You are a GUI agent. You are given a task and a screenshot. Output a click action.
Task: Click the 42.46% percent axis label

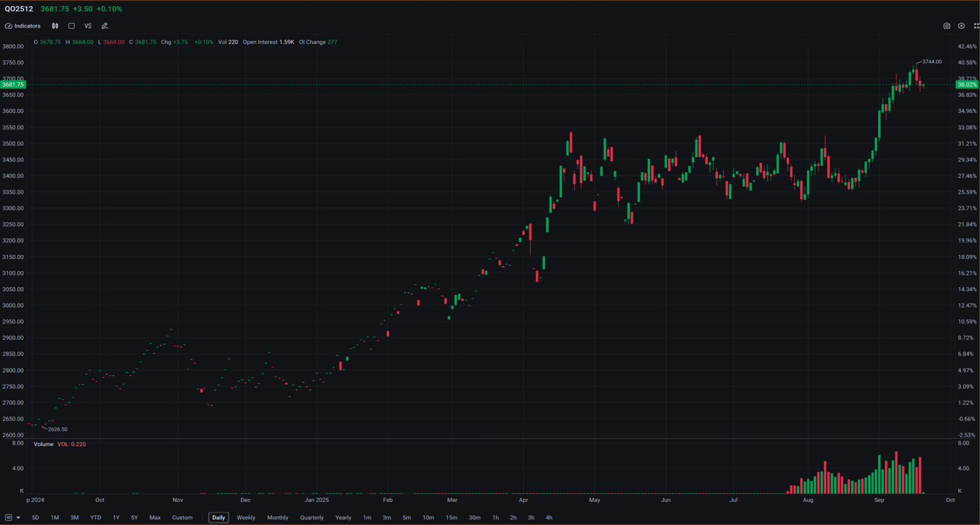[x=968, y=47]
